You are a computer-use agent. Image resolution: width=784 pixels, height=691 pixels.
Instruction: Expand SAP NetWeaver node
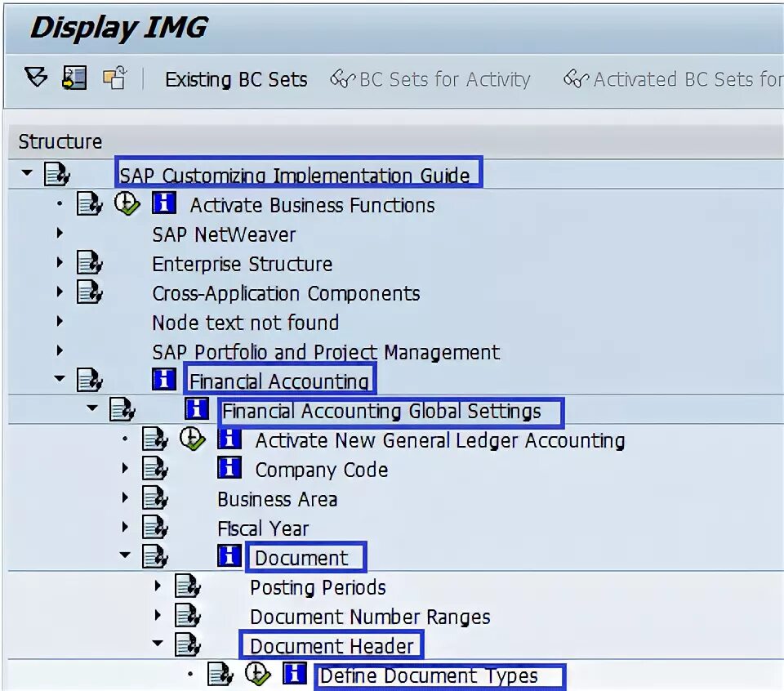pos(60,233)
